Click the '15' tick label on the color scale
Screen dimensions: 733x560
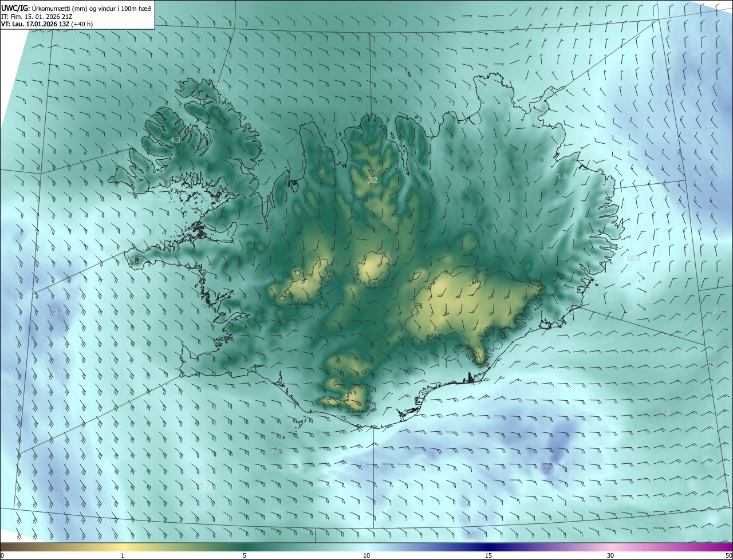(x=488, y=555)
